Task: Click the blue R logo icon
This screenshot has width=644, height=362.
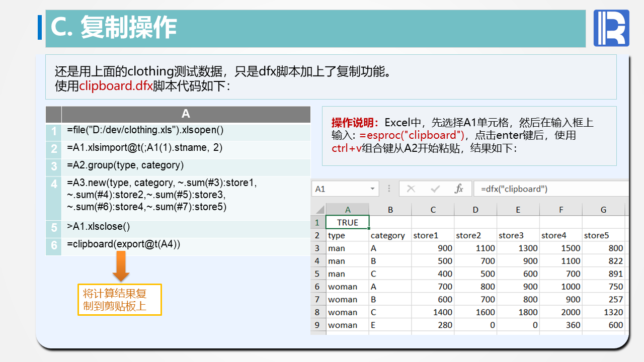Action: point(611,28)
